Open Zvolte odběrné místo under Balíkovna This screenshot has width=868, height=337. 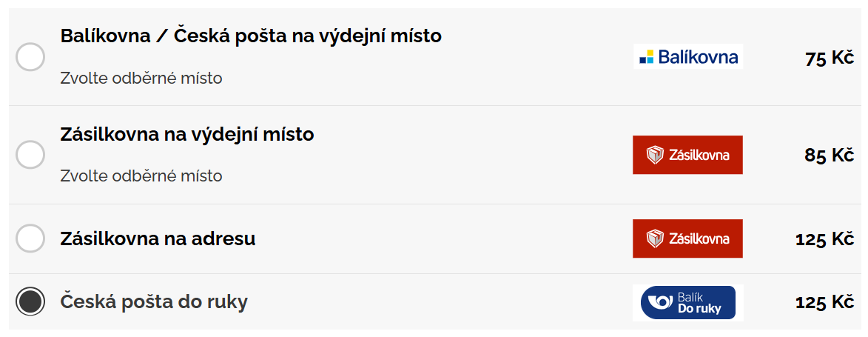[x=141, y=79]
